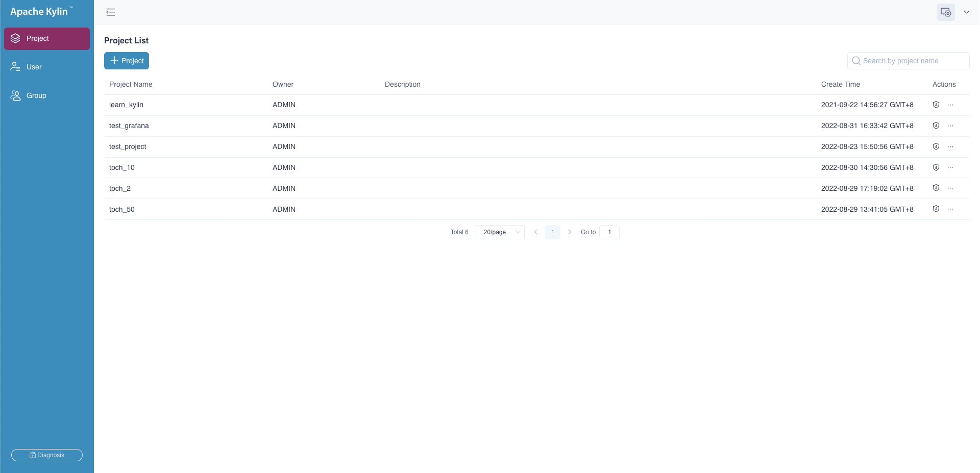Click the authorization shield icon for test_project
The height and width of the screenshot is (473, 980).
936,146
